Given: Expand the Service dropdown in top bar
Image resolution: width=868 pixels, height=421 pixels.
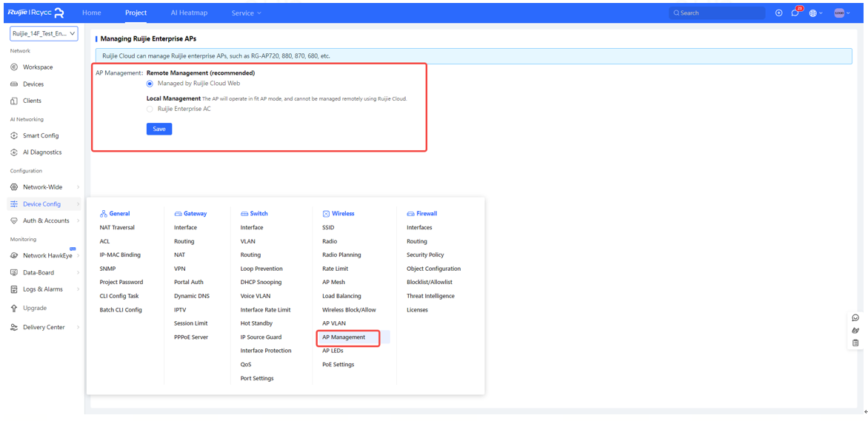Looking at the screenshot, I should coord(247,13).
